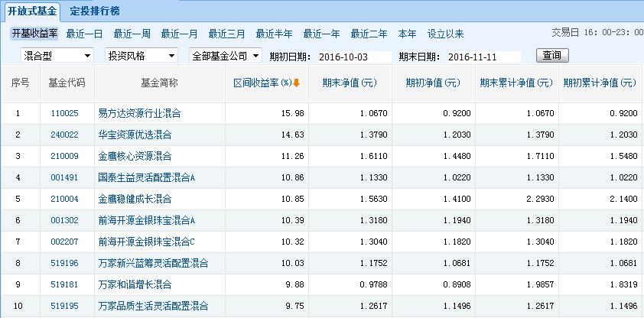Screen dimensions: 644x318
Task: Click the 10.86 return value in row 4
Action: tap(294, 177)
